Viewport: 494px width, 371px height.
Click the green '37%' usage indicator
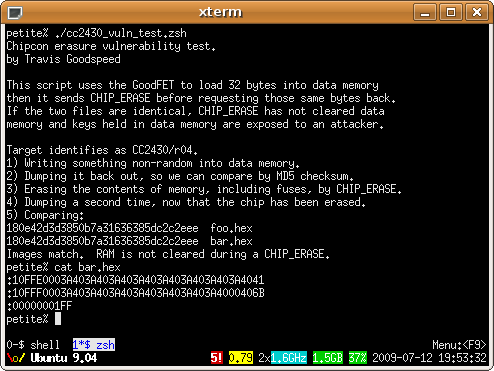point(358,358)
